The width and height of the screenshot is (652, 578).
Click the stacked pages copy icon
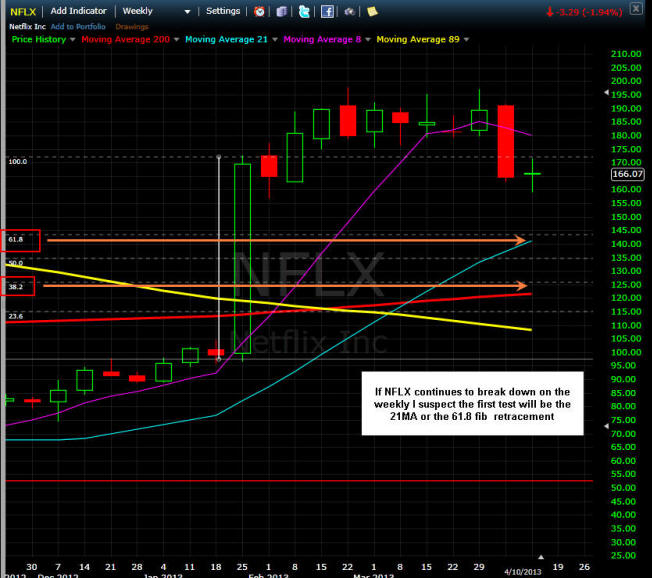282,11
